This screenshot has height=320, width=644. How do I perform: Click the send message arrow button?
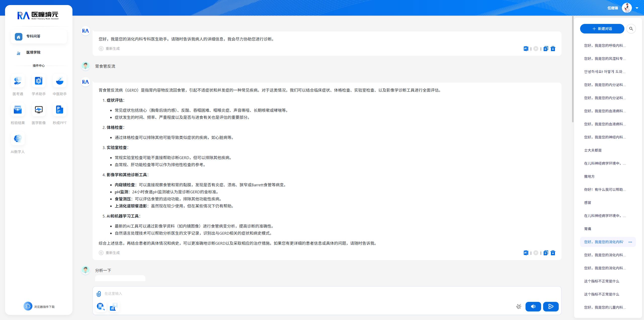pos(551,306)
